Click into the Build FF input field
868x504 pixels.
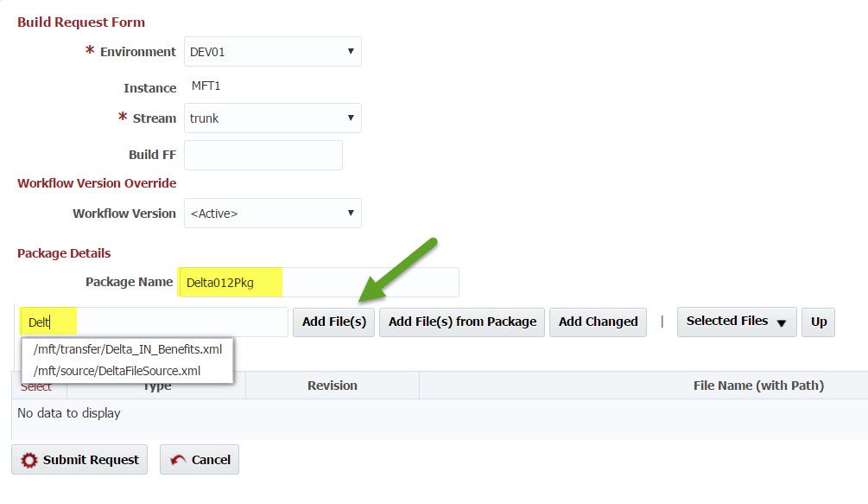263,155
